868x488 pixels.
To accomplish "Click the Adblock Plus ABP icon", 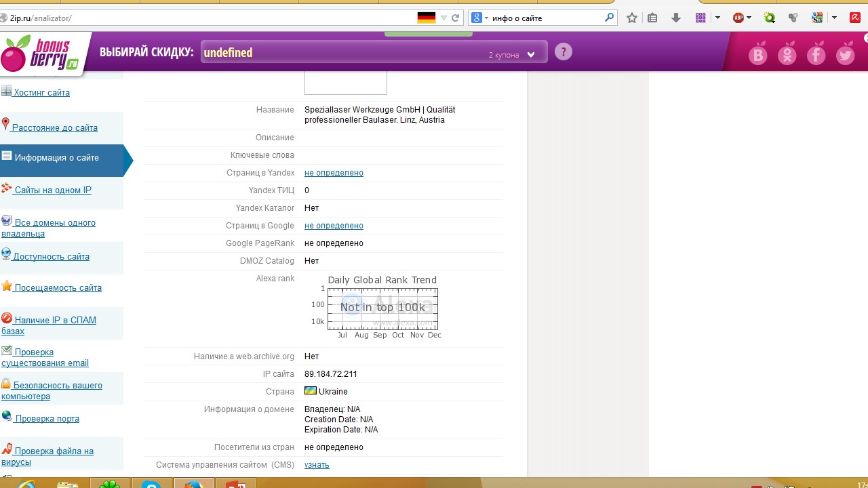I will [x=738, y=18].
